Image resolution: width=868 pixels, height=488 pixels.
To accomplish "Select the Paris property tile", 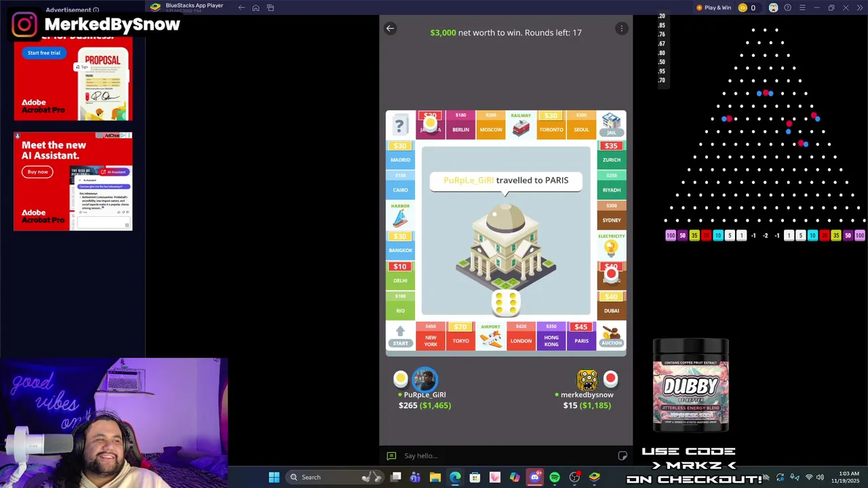I will (581, 335).
